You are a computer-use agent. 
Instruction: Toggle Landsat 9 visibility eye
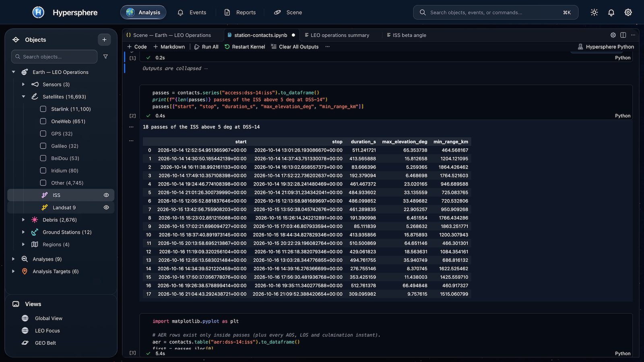click(106, 208)
